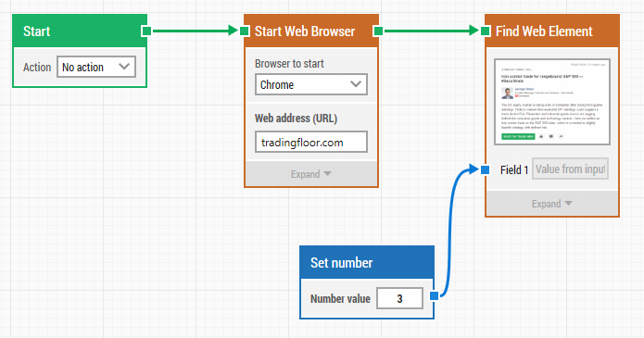Viewport: 644px width, 338px height.
Task: Click the Start Web Browser green output connector
Action: pos(378,31)
